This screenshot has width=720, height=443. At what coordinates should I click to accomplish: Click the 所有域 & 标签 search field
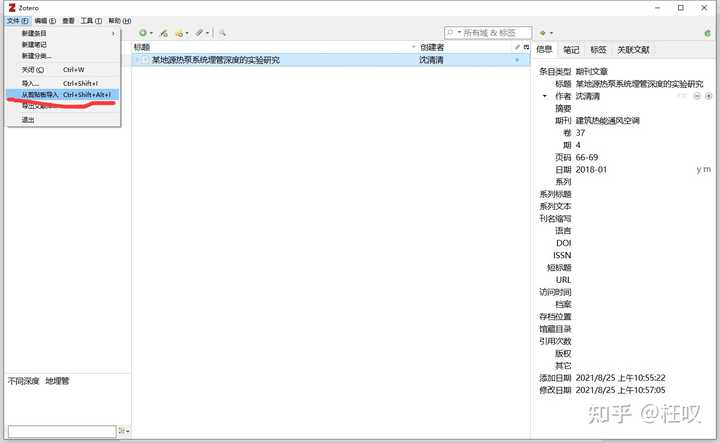click(489, 33)
